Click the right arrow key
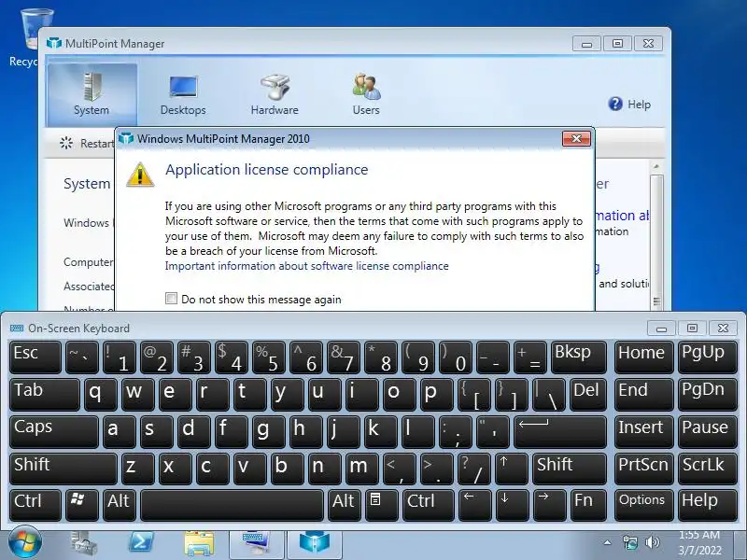The width and height of the screenshot is (747, 560). point(549,505)
